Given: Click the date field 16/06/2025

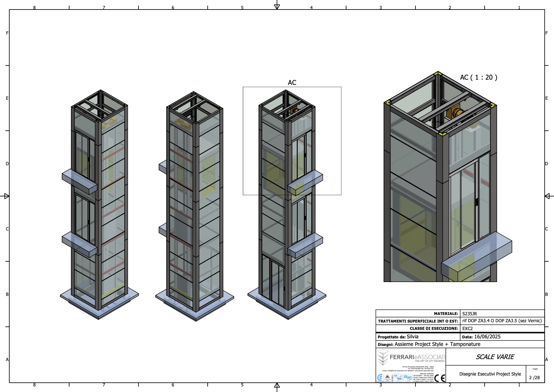Looking at the screenshot, I should [x=487, y=337].
